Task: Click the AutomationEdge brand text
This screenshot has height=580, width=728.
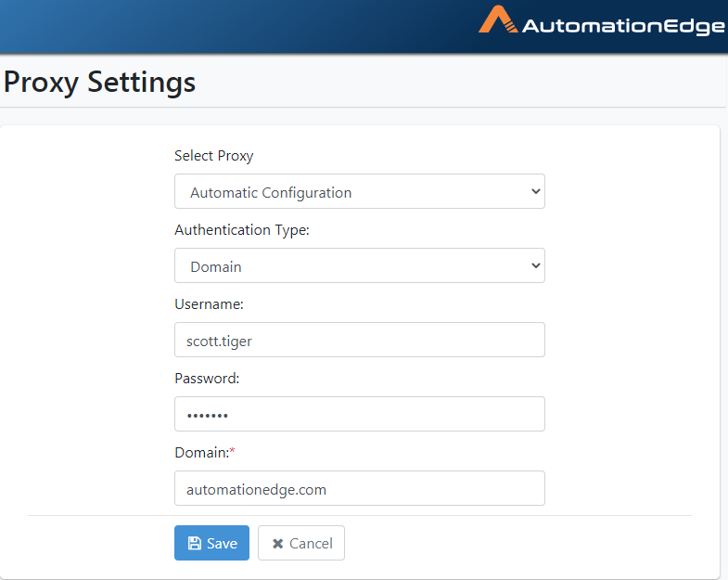Action: (623, 26)
